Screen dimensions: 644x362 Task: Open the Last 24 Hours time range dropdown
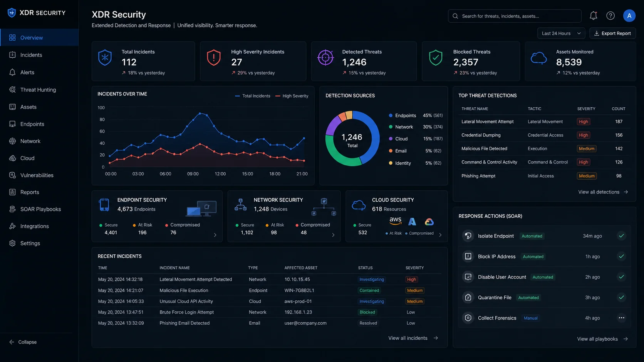[561, 33]
